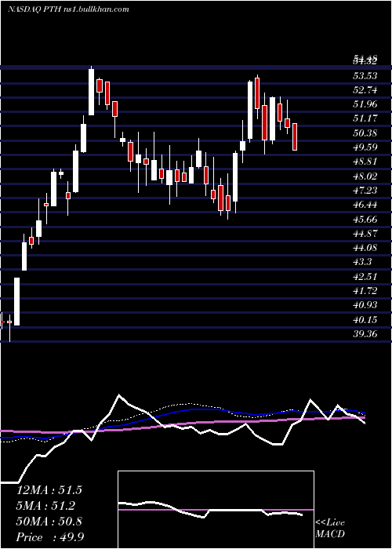392x549 pixels.
Task: Click the NASDAQ PTH chart title text
Action: 68,9
